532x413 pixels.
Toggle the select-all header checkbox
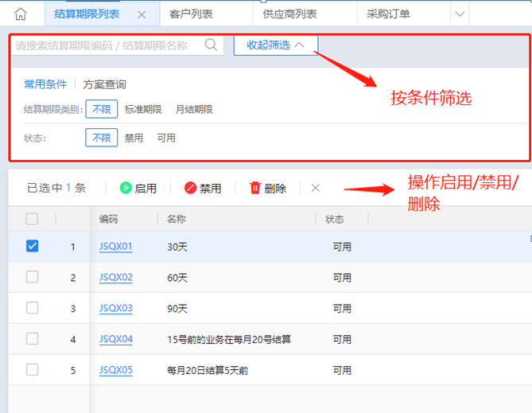32,219
